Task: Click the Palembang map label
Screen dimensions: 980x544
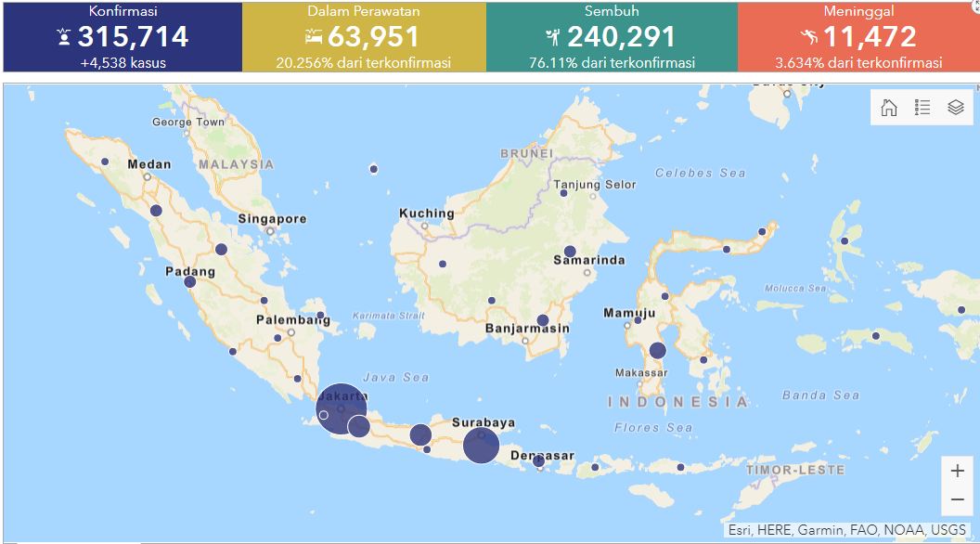Action: pyautogui.click(x=293, y=320)
